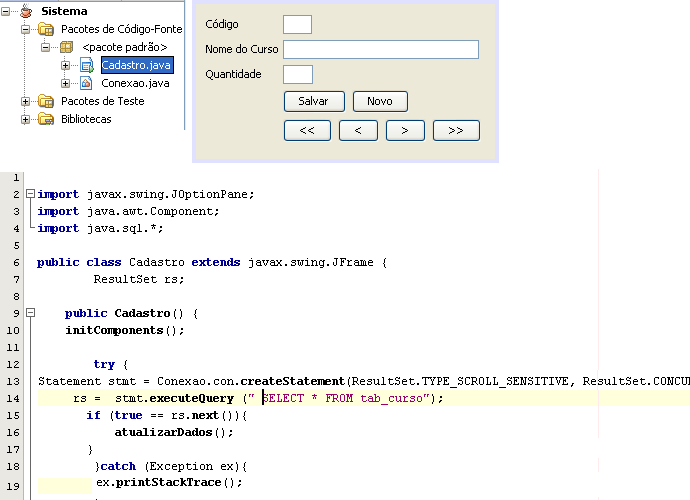The height and width of the screenshot is (500, 690).
Task: Click the > next record button
Action: (x=405, y=130)
